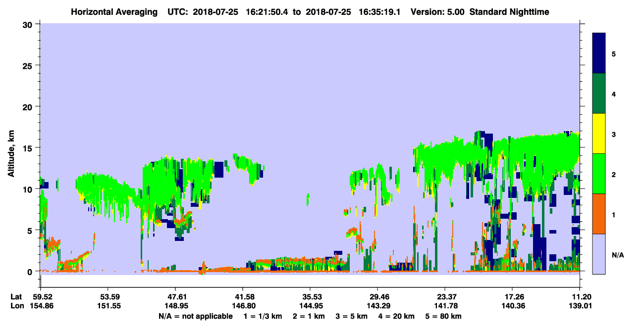
Task: Click the y-axis tick label 25
Action: 29,65
